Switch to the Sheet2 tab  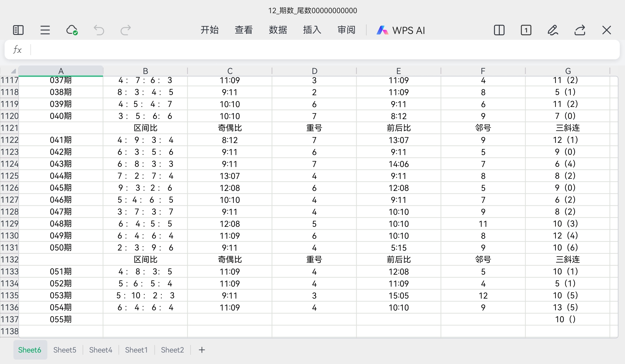[172, 350]
